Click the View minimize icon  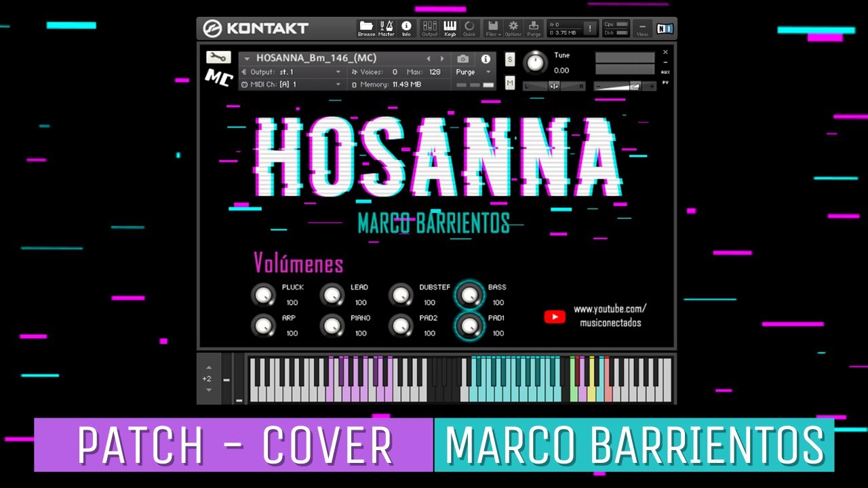642,28
